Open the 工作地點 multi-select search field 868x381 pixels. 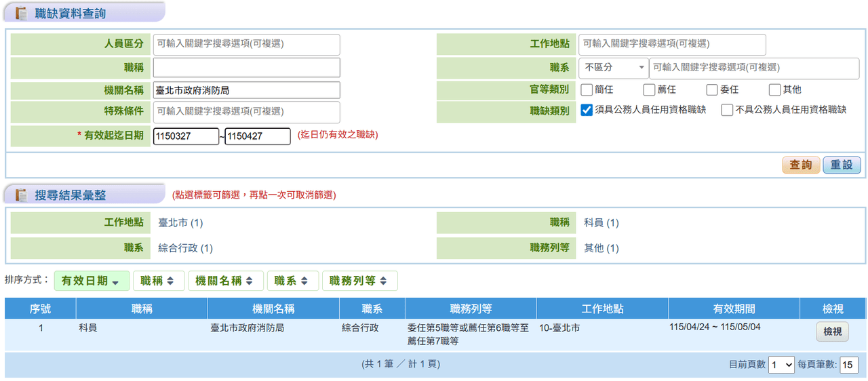pyautogui.click(x=672, y=44)
